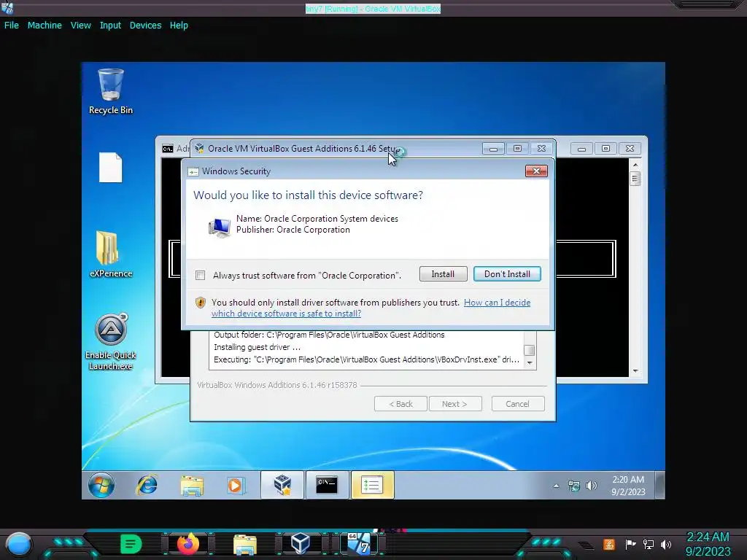
Task: Click command prompt scroll down arrow
Action: click(x=635, y=371)
